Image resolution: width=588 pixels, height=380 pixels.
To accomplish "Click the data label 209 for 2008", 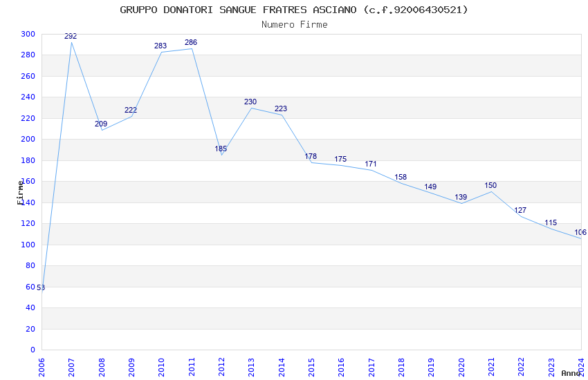I will [x=101, y=124].
